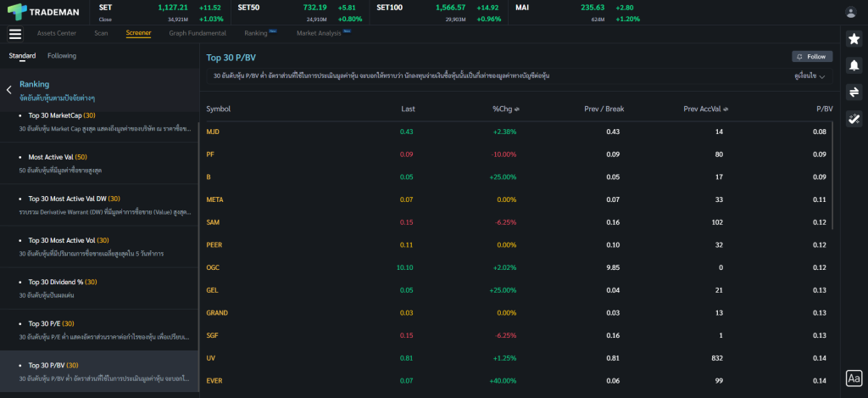Click the Aa font size icon
The height and width of the screenshot is (398, 868).
[x=854, y=378]
